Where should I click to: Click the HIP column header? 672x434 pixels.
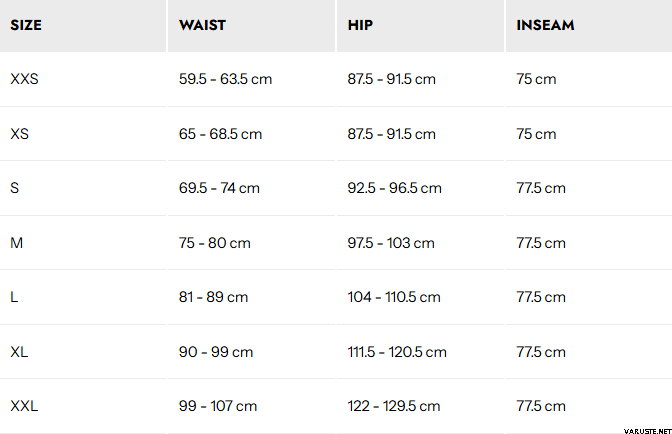[361, 25]
